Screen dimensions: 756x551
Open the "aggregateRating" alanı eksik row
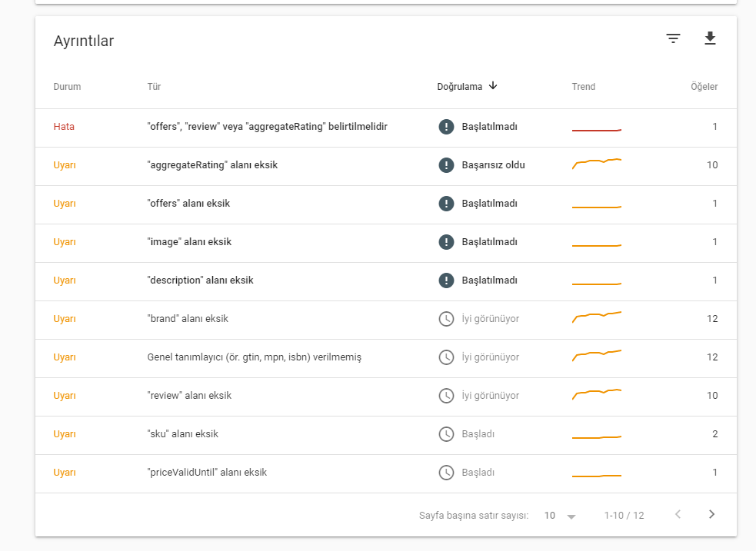386,165
